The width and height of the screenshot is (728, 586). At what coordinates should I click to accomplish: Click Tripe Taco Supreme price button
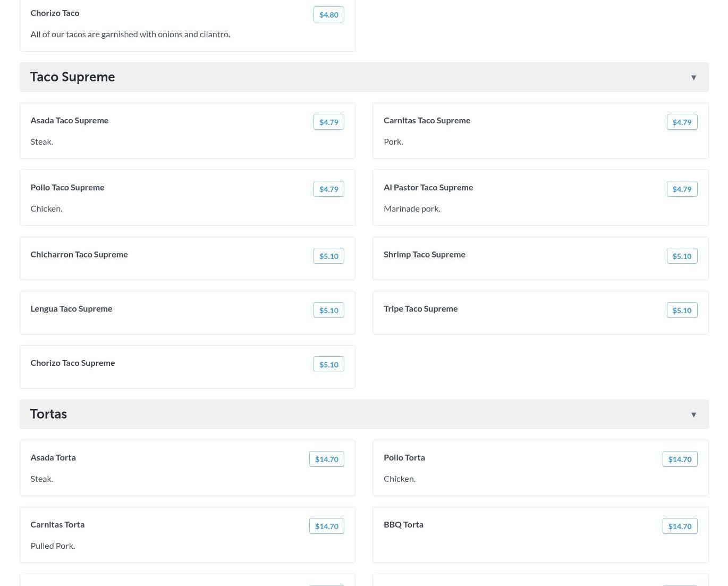coord(682,311)
